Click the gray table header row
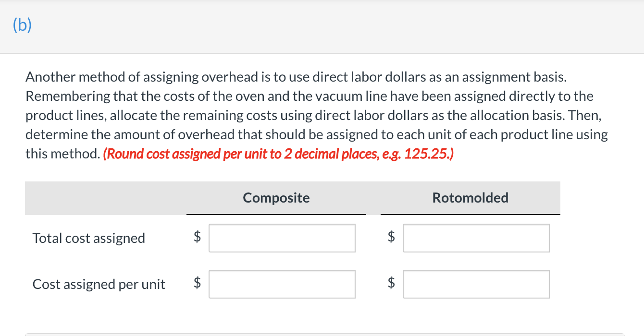The width and height of the screenshot is (644, 336). (96, 198)
